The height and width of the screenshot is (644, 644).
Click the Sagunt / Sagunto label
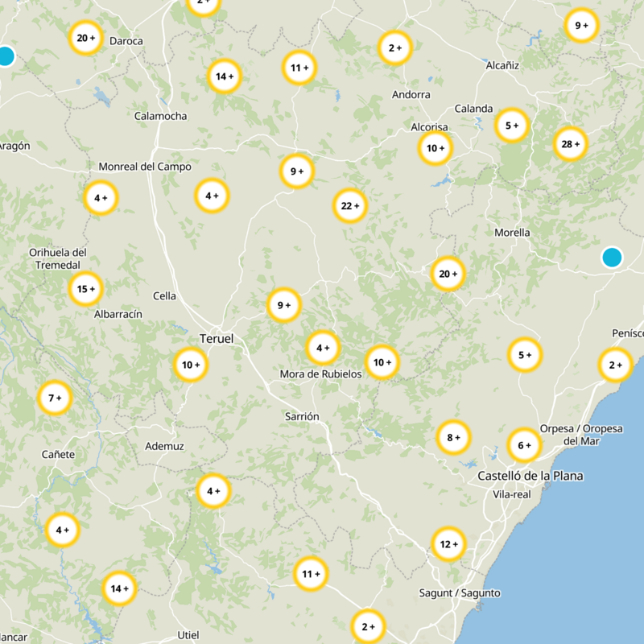pyautogui.click(x=460, y=593)
